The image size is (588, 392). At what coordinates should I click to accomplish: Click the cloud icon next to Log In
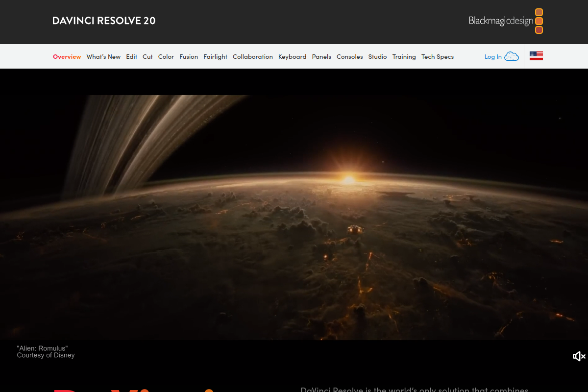pos(512,56)
